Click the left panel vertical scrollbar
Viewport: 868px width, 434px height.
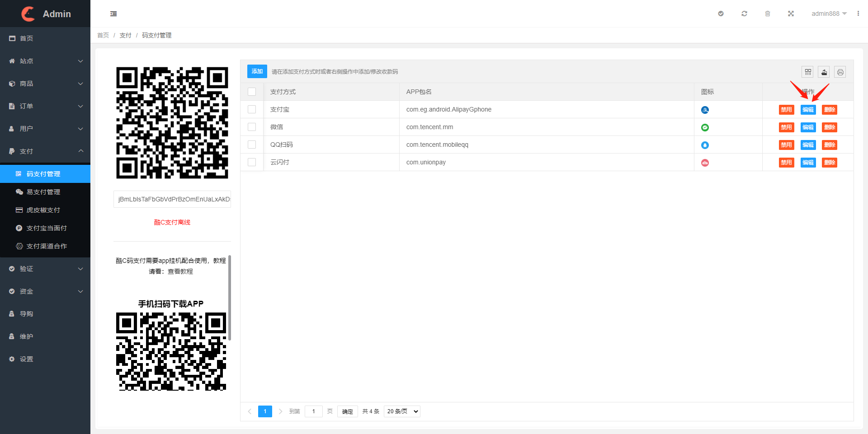point(230,298)
